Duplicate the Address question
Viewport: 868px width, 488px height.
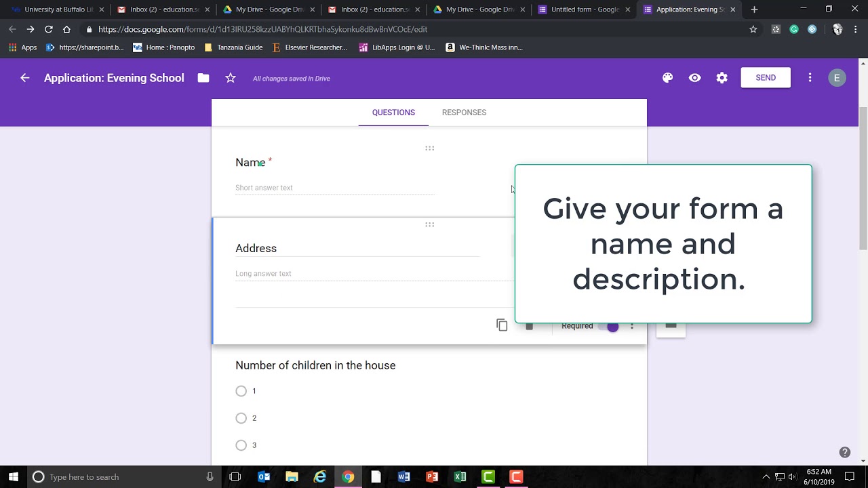(502, 325)
